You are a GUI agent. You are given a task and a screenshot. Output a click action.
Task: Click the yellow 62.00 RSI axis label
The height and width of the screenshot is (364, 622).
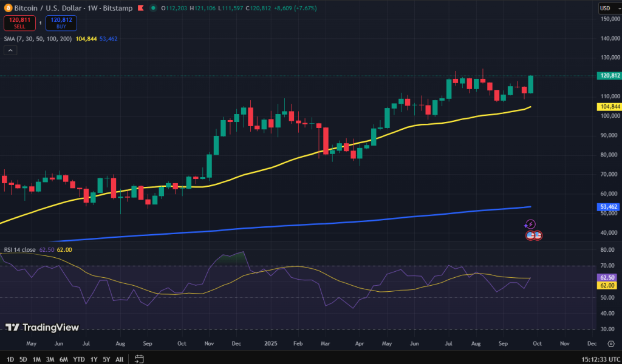pyautogui.click(x=607, y=285)
